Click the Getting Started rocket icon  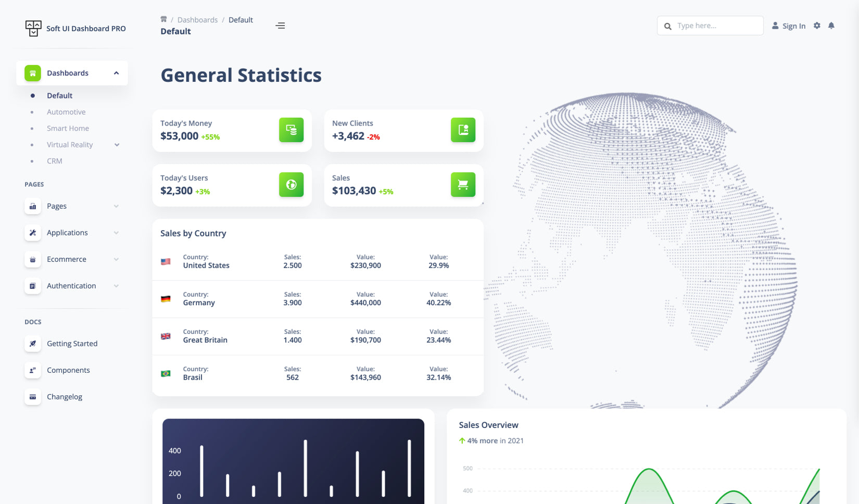(33, 344)
